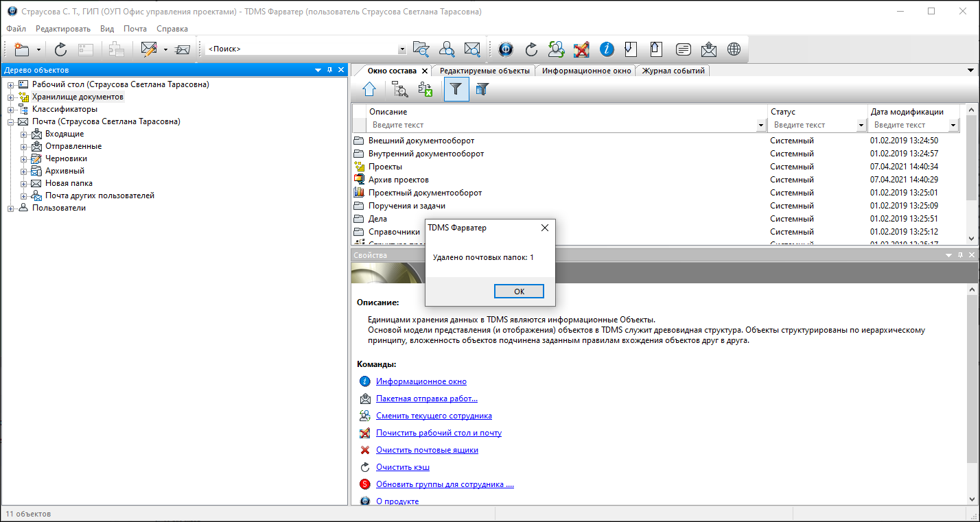This screenshot has width=980, height=522.
Task: Pin the Свойства panel
Action: (x=961, y=255)
